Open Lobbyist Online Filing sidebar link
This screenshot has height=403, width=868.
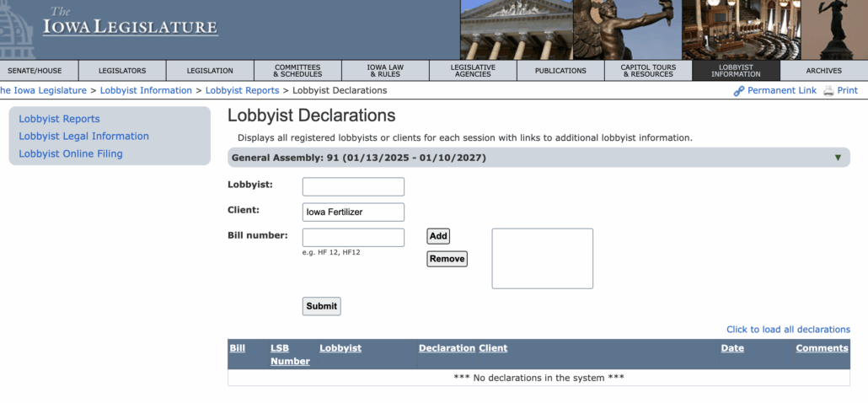(71, 154)
